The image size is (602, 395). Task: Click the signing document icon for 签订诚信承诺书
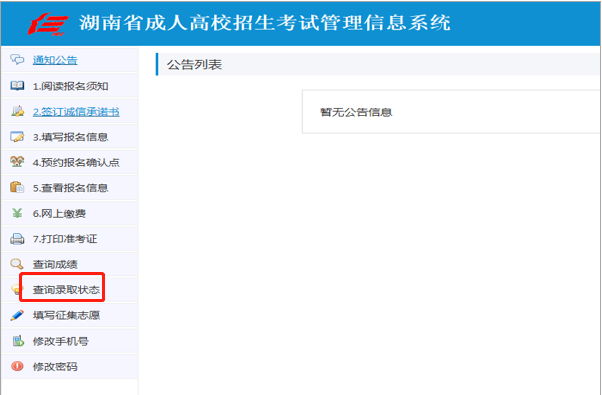pyautogui.click(x=17, y=111)
